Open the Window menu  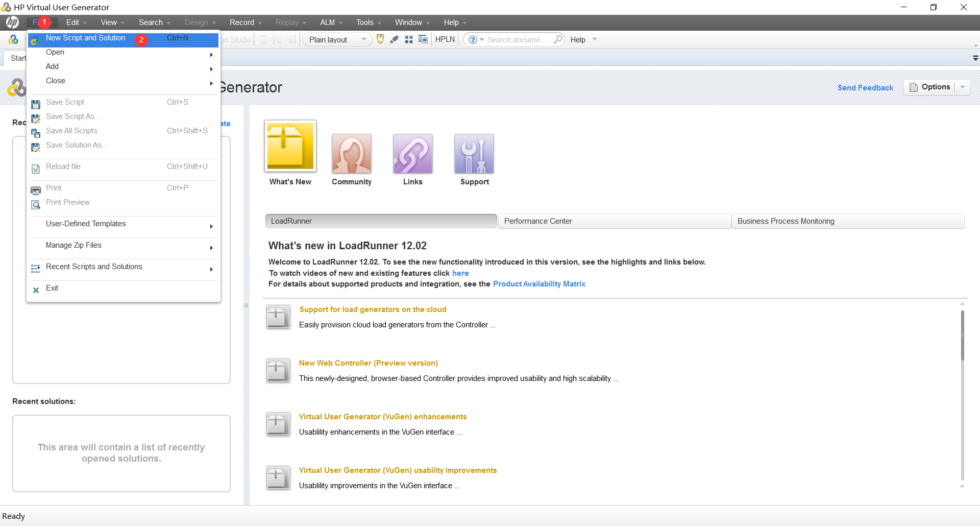412,22
